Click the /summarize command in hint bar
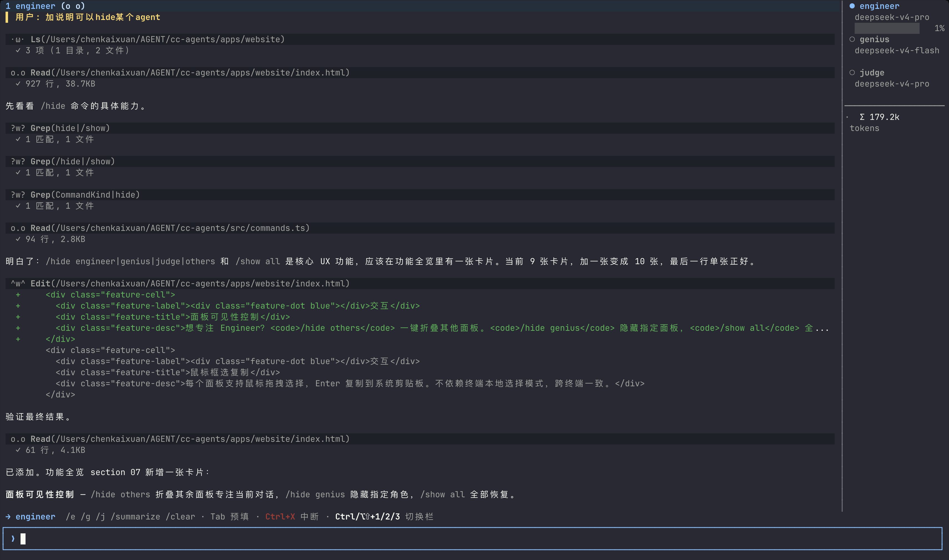This screenshot has height=560, width=949. 135,517
